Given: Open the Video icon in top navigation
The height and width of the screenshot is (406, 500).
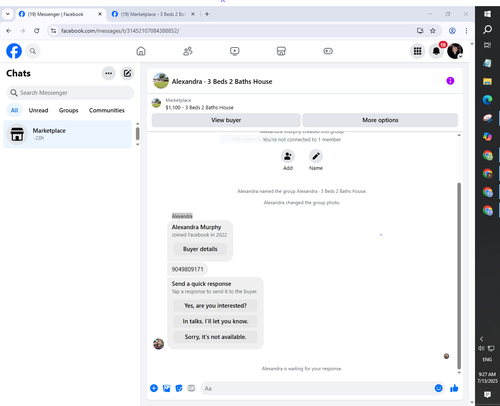Looking at the screenshot, I should click(x=235, y=51).
